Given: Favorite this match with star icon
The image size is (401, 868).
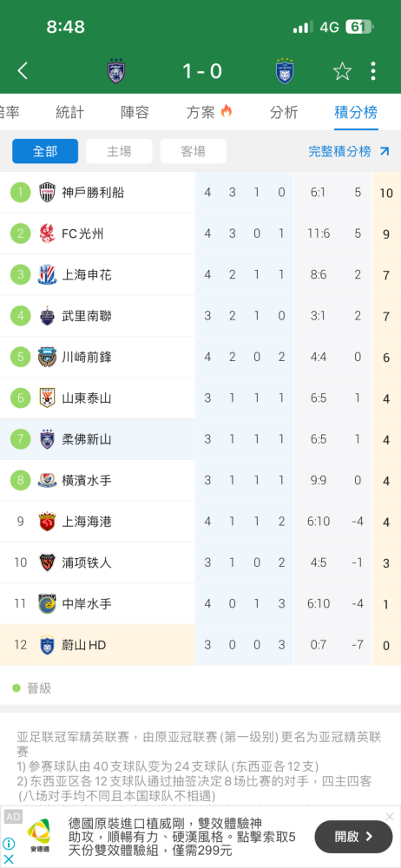Looking at the screenshot, I should (342, 71).
